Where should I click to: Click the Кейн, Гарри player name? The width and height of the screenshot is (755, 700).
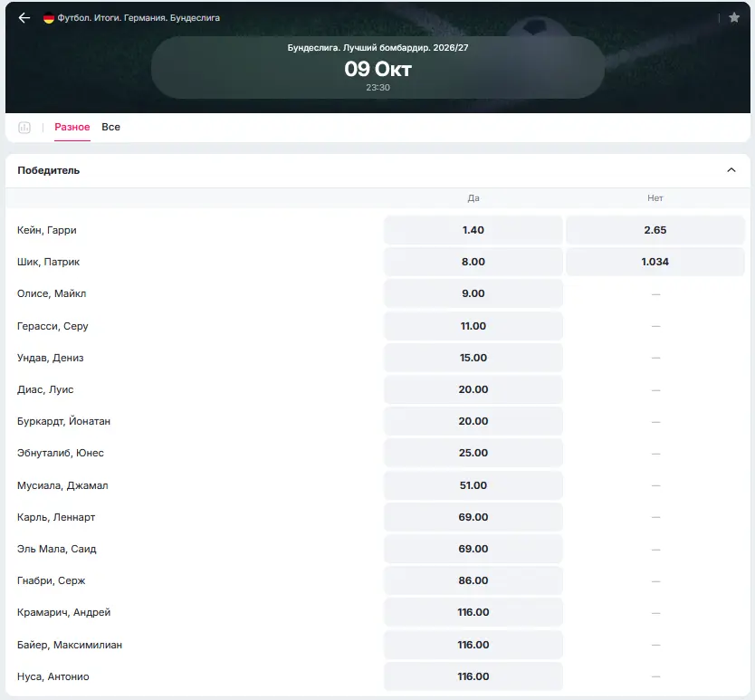click(47, 230)
